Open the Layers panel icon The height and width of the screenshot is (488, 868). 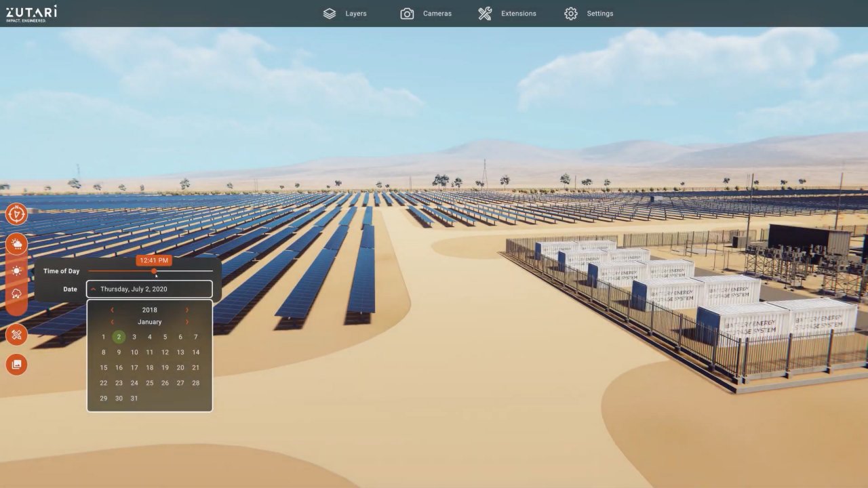tap(330, 13)
